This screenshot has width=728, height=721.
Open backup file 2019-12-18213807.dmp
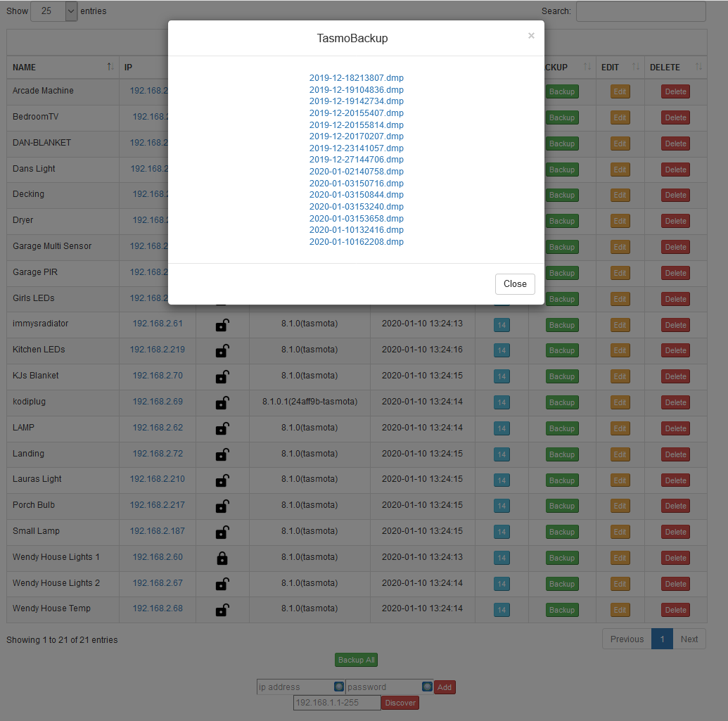pos(356,78)
